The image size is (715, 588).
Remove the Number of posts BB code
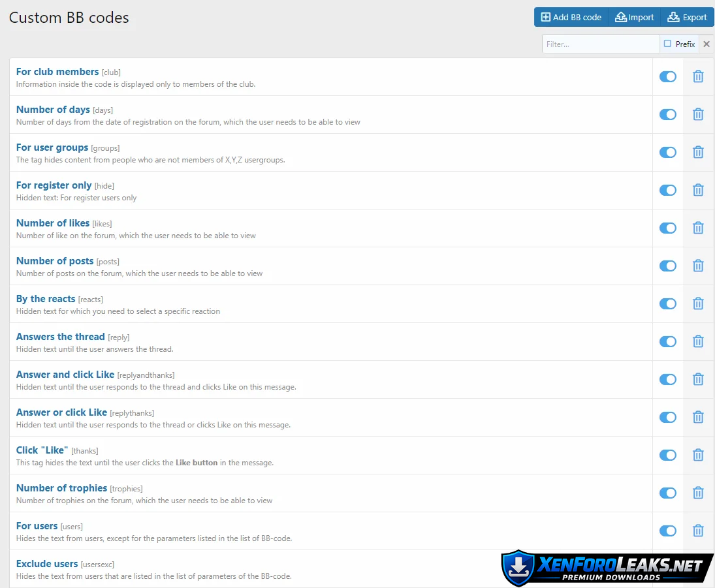pos(698,266)
